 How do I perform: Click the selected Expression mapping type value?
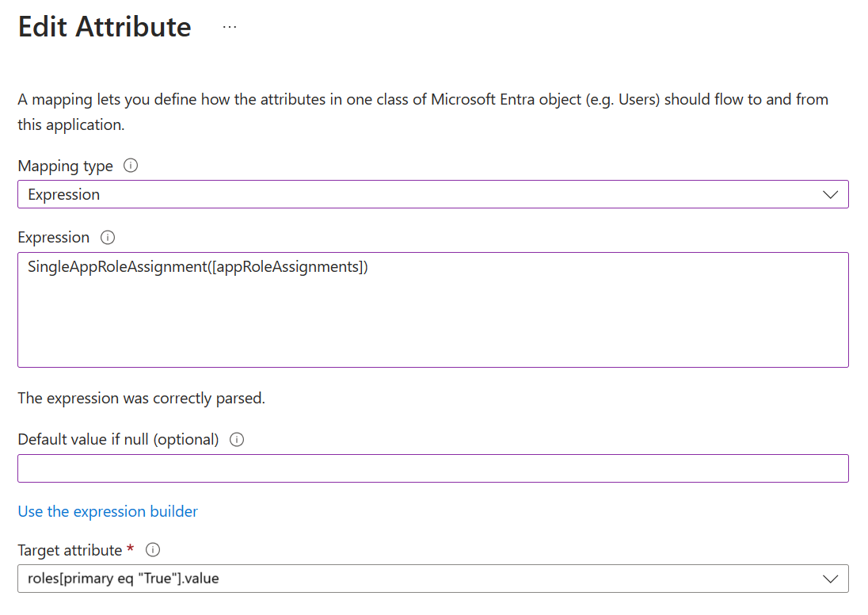pos(63,194)
